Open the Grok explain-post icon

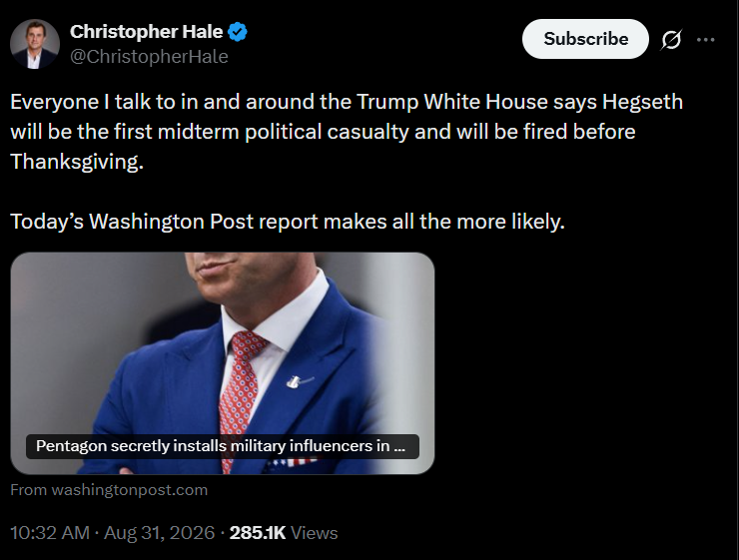671,40
